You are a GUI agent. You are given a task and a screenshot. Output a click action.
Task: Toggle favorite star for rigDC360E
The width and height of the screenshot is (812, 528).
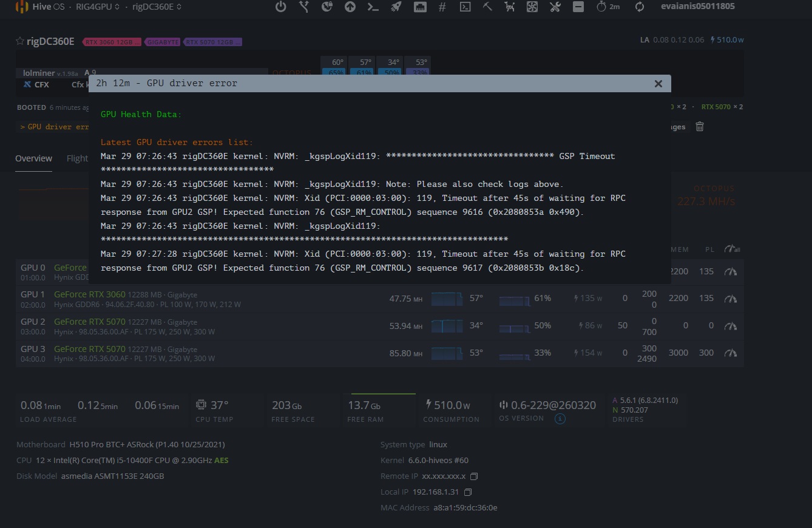20,41
